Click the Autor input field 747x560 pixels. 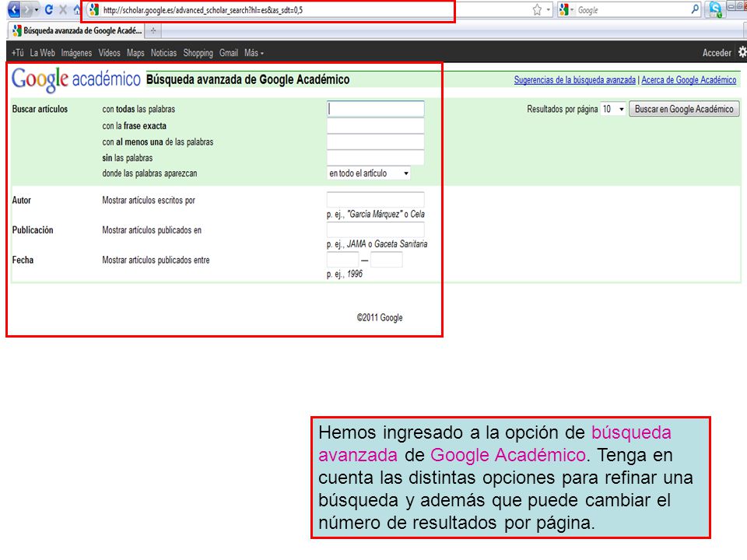[375, 200]
